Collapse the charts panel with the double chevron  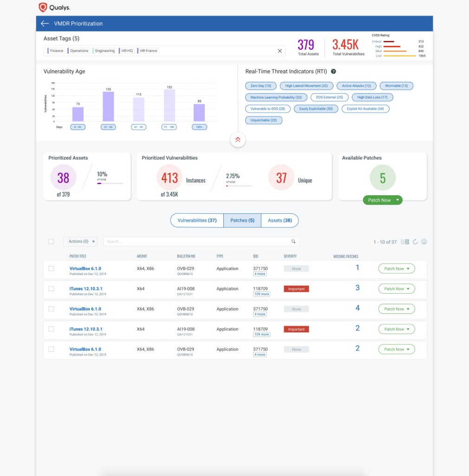tap(238, 139)
